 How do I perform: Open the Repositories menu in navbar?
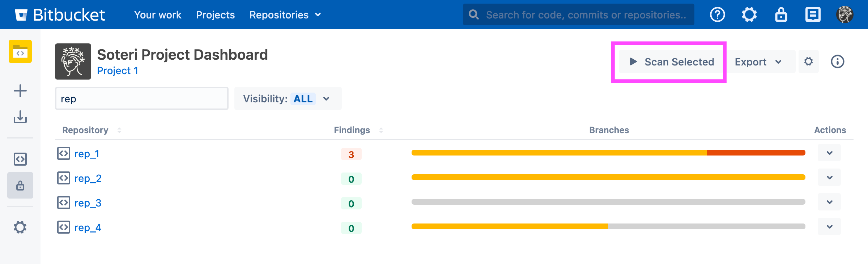(x=285, y=15)
